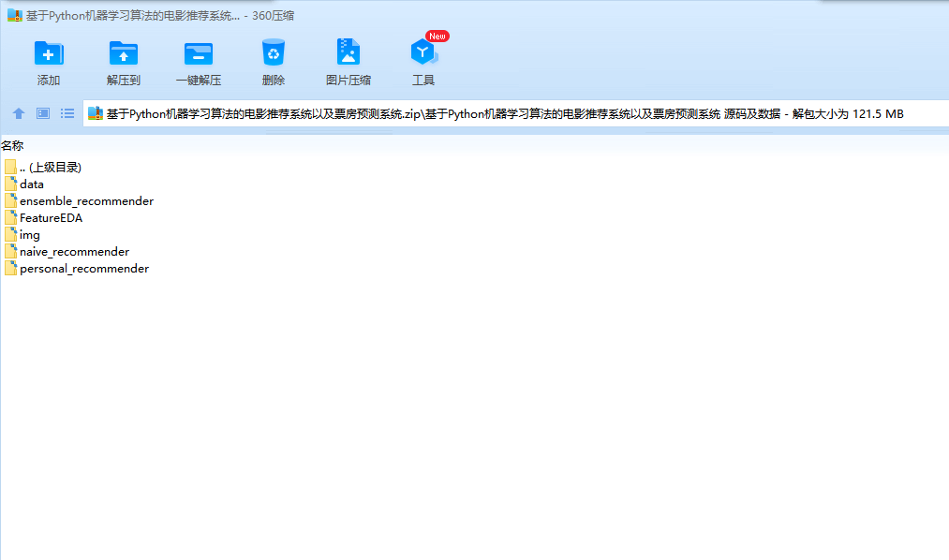The height and width of the screenshot is (560, 949).
Task: Select the 'personal_recommender' folder name
Action: pyautogui.click(x=84, y=269)
